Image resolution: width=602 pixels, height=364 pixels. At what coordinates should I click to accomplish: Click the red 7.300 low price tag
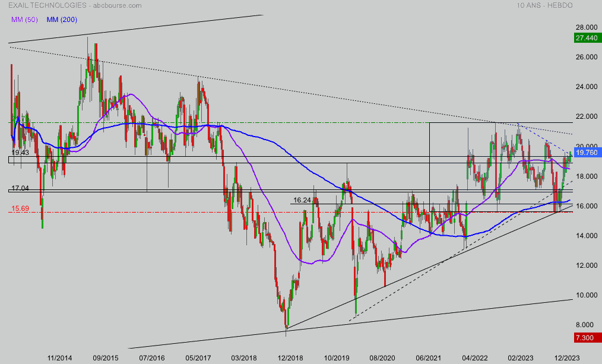click(587, 337)
